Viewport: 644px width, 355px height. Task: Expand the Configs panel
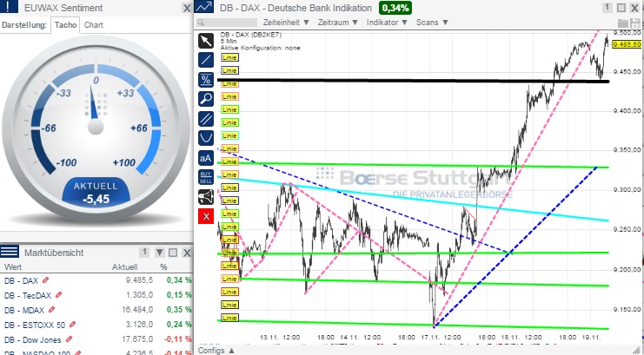click(x=216, y=351)
